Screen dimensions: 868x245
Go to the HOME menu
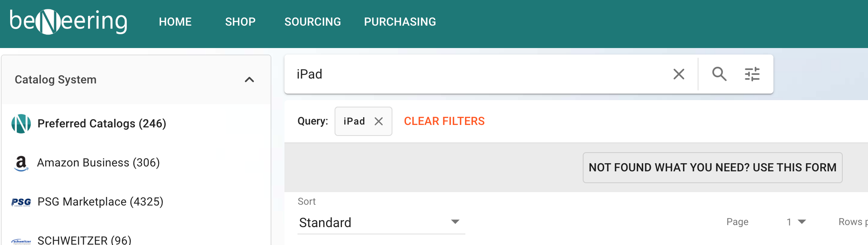[x=175, y=22]
